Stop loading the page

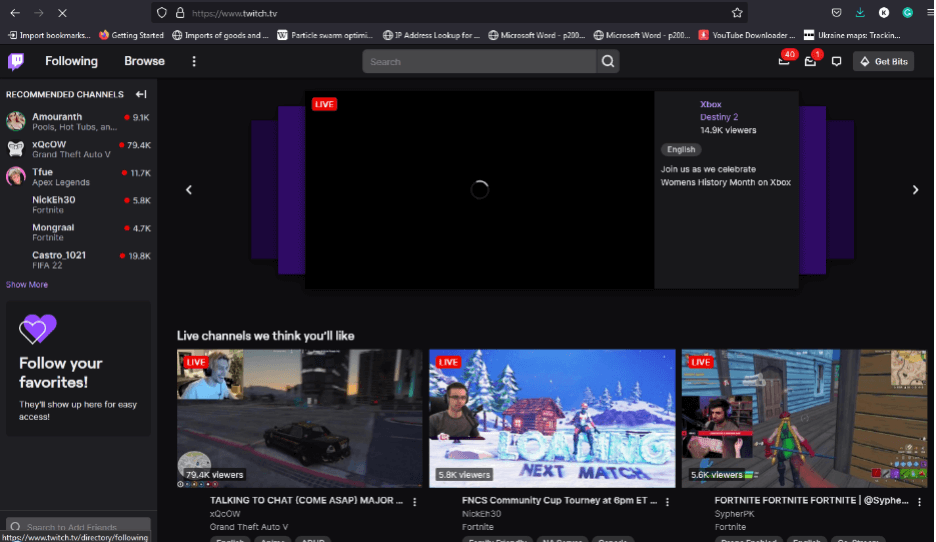coord(62,13)
